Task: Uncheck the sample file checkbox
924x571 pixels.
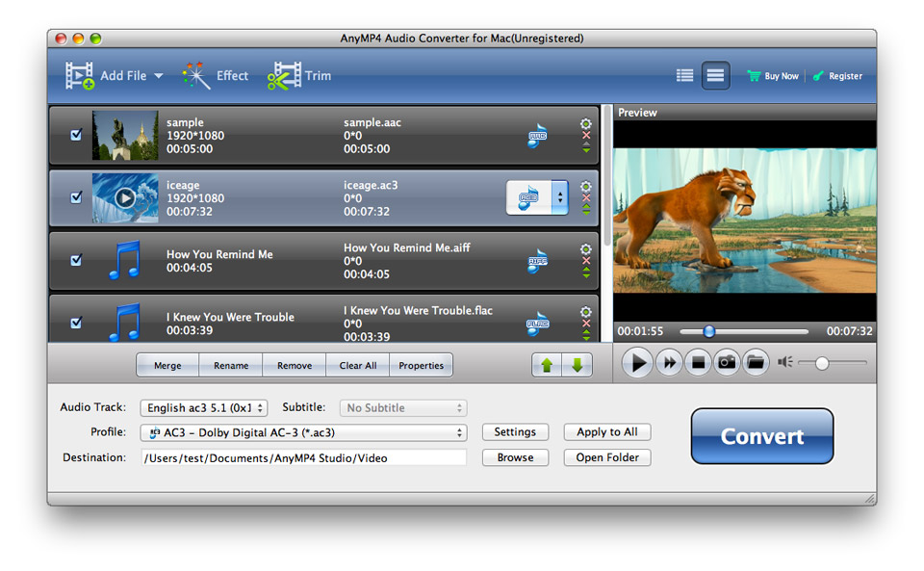Action: tap(76, 135)
